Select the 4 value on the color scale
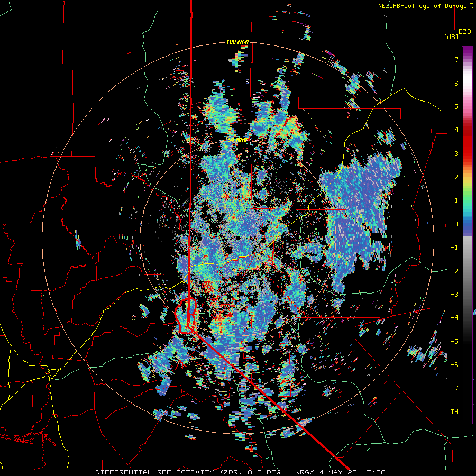 click(456, 130)
